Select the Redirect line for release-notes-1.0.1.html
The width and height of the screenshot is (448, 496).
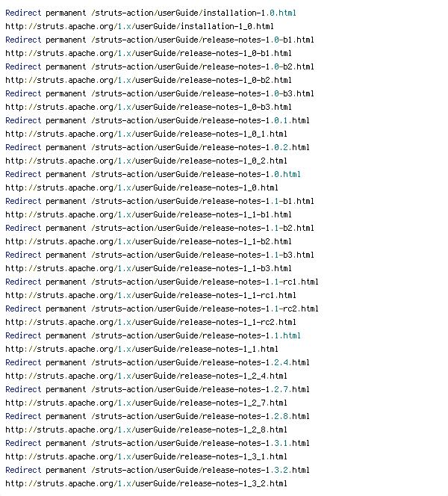[x=158, y=120]
